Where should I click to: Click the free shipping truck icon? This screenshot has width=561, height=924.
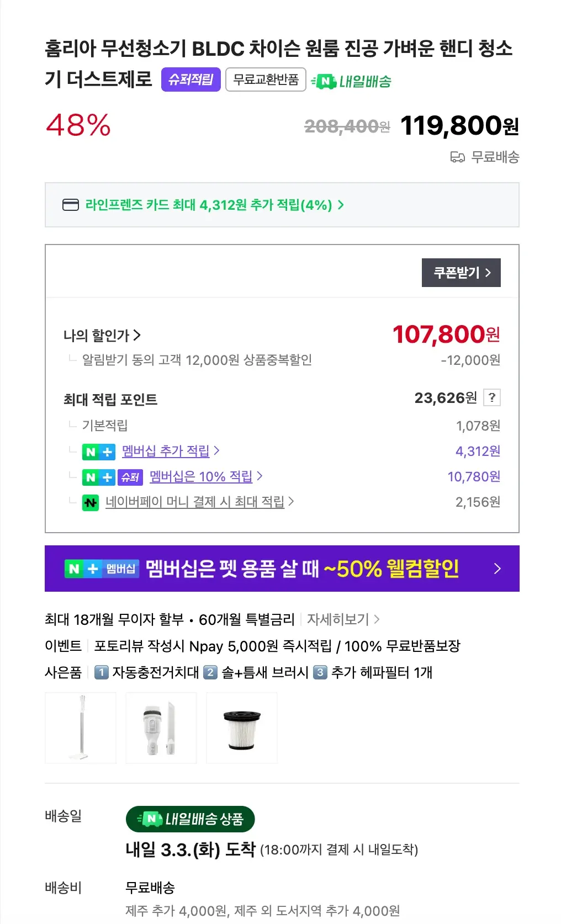point(457,157)
